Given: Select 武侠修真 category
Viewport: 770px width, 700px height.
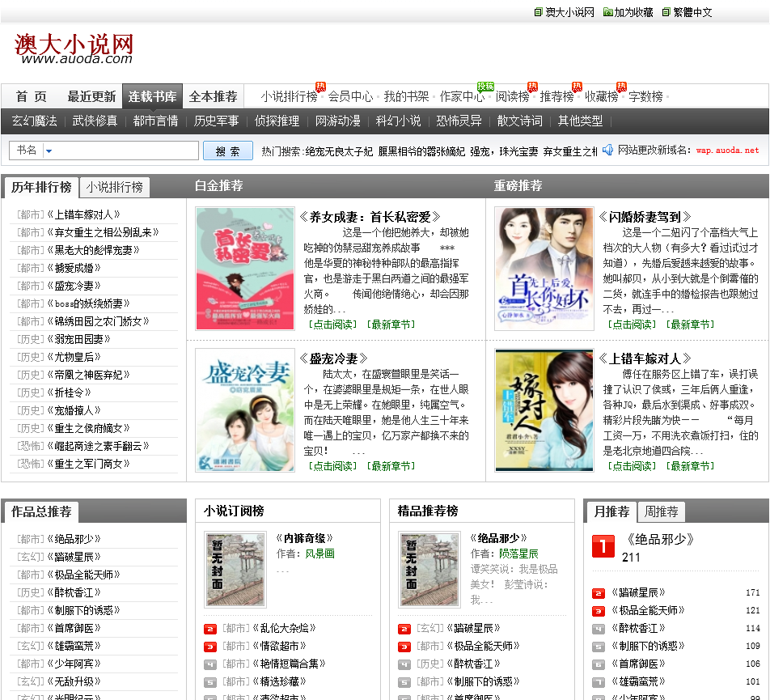Looking at the screenshot, I should [x=95, y=121].
